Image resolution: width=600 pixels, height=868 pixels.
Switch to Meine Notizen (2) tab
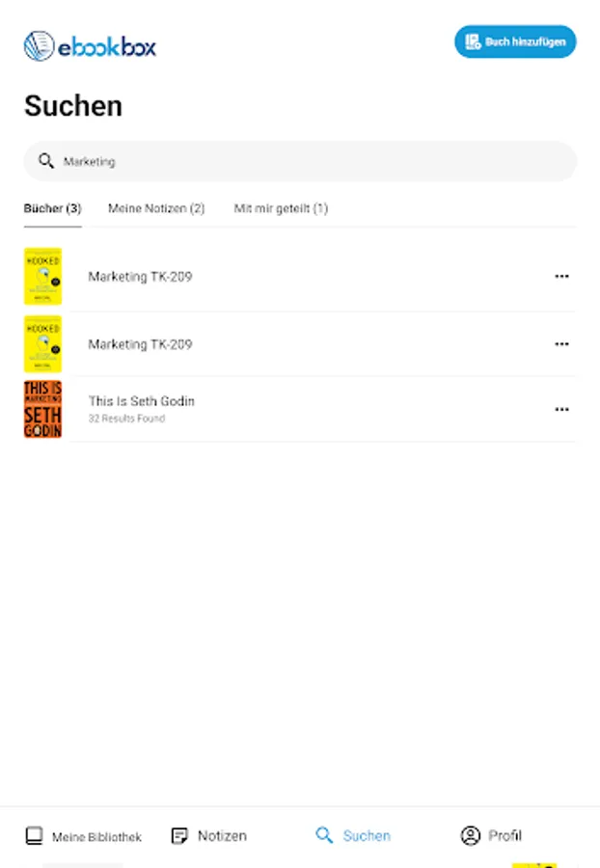tap(156, 208)
